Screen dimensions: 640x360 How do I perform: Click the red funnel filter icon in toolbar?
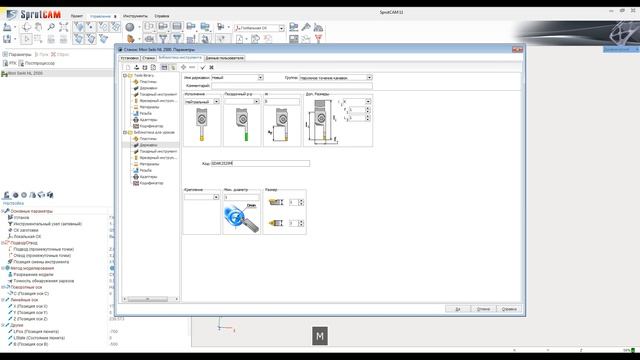coord(318,39)
